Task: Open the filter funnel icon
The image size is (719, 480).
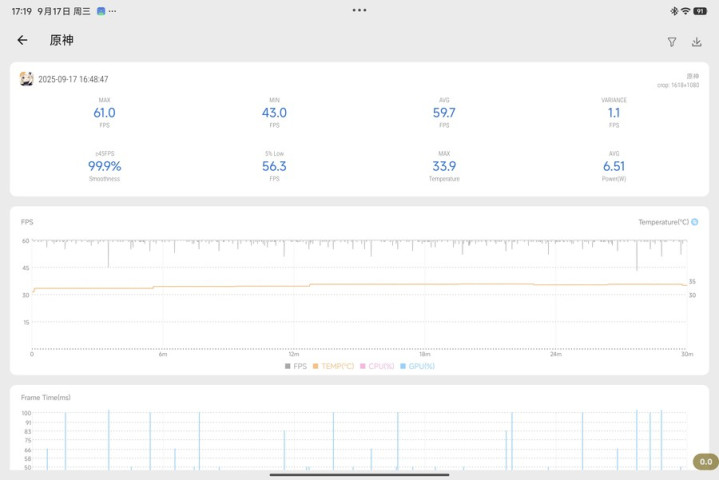Action: [672, 42]
